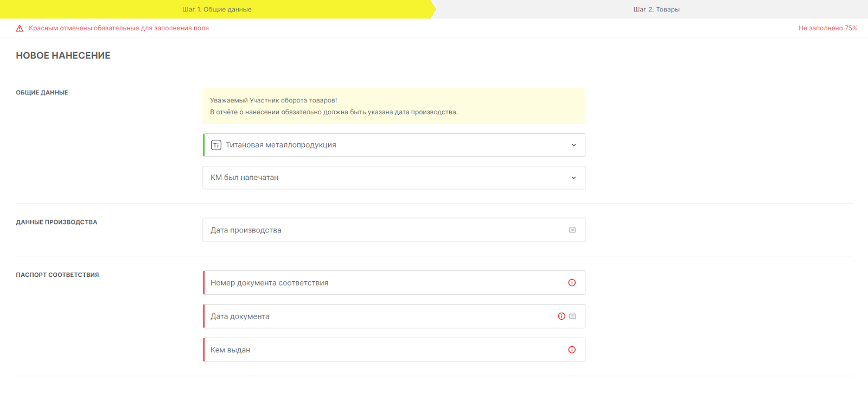
Task: Focus the Дата документа input
Action: tap(394, 316)
